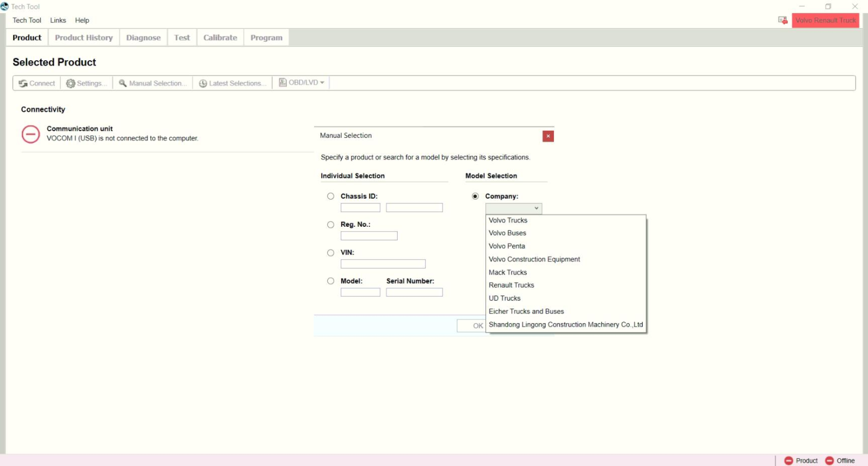Screen dimensions: 868x466
Task: Click the Connect toolbar button
Action: (x=36, y=83)
